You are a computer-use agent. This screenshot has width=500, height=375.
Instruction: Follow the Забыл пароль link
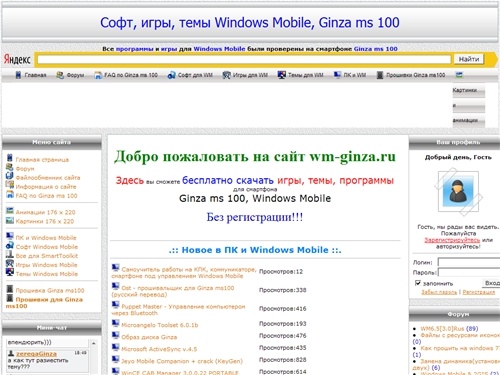tap(439, 292)
